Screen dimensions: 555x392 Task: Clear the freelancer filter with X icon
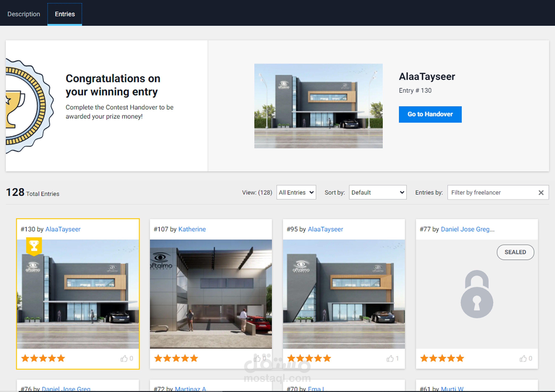tap(541, 193)
